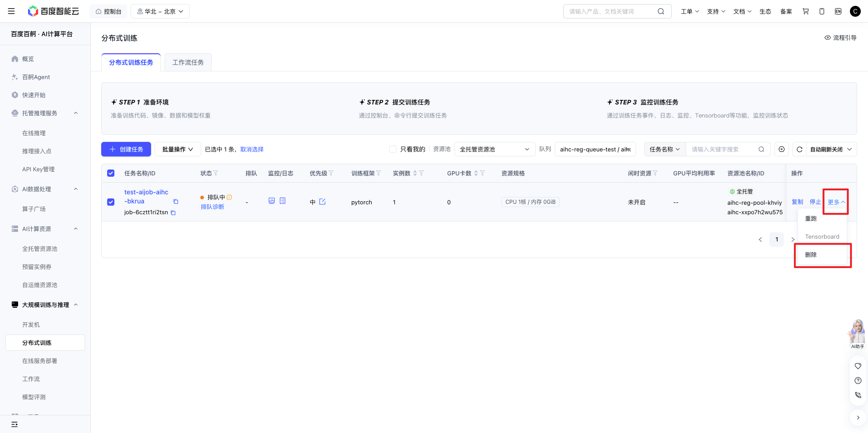Open the hamburger menu at top left
The height and width of the screenshot is (433, 868).
[11, 11]
